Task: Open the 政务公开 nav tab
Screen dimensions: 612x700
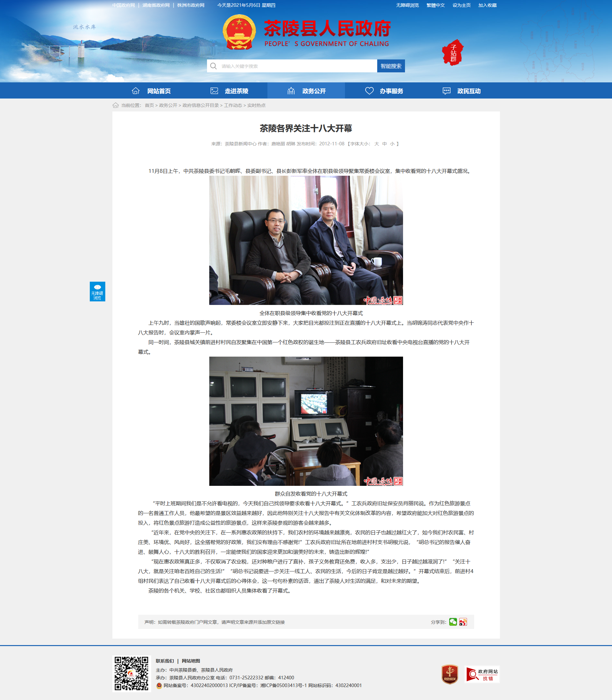Action: click(x=306, y=91)
